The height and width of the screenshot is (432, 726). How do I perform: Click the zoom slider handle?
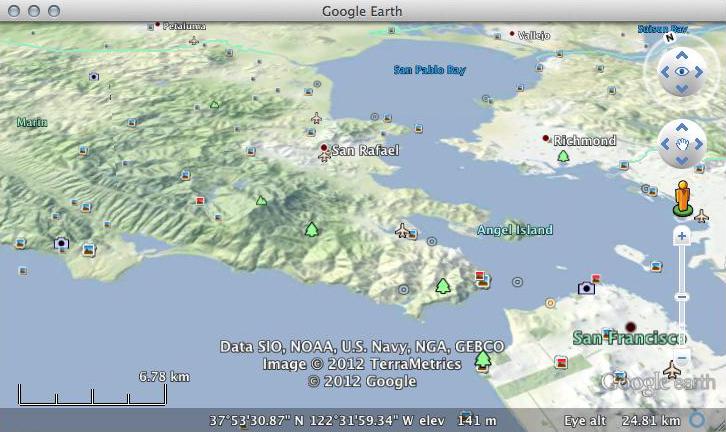(682, 297)
